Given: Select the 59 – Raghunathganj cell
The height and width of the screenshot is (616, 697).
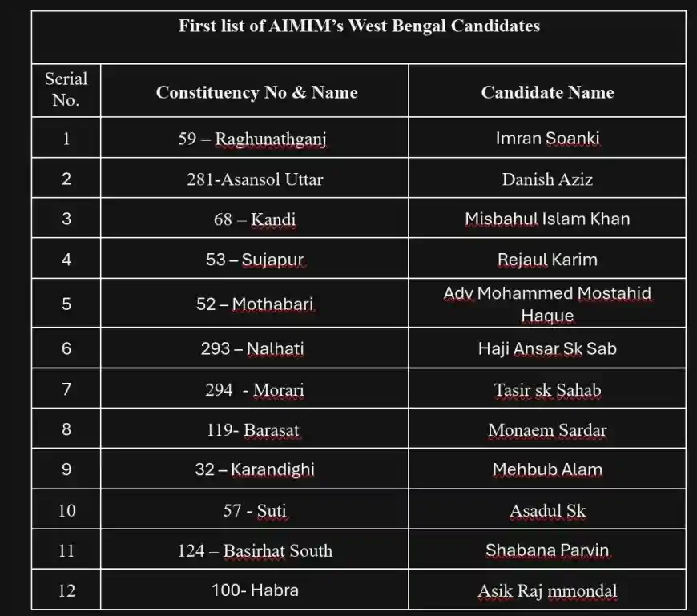Looking at the screenshot, I should click(x=252, y=139).
